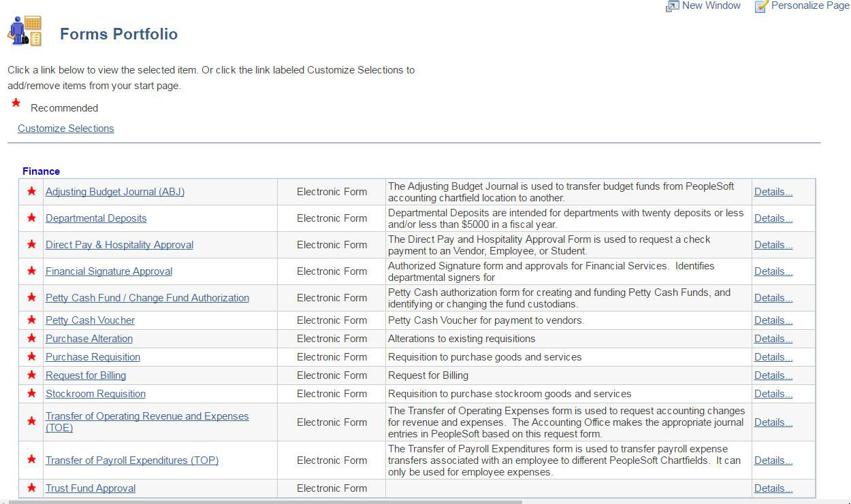851x504 pixels.
Task: Click the New Window icon
Action: coord(672,6)
